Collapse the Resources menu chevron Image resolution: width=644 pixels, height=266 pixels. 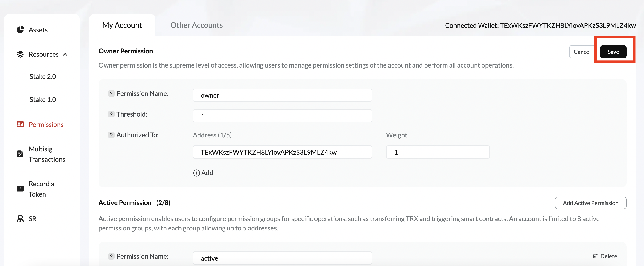click(x=65, y=54)
